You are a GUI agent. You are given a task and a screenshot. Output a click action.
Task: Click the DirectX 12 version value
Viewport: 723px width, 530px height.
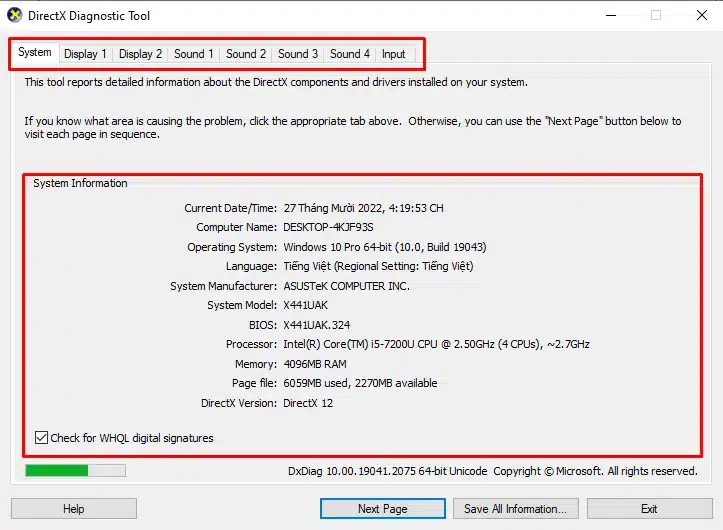(x=308, y=403)
